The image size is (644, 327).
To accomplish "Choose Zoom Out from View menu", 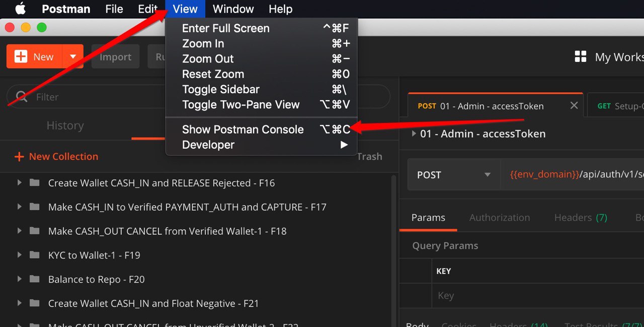I will [x=261, y=58].
